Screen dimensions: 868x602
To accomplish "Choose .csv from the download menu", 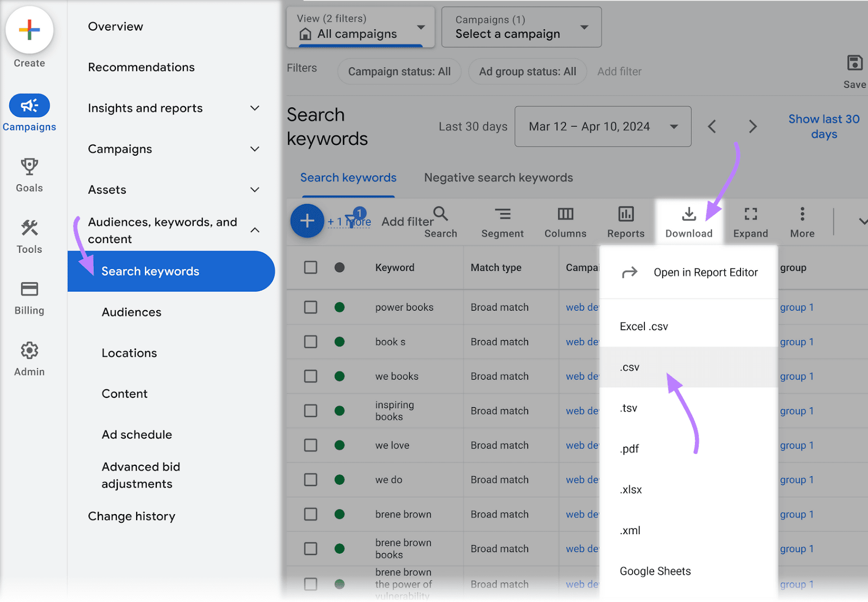I will pos(630,367).
